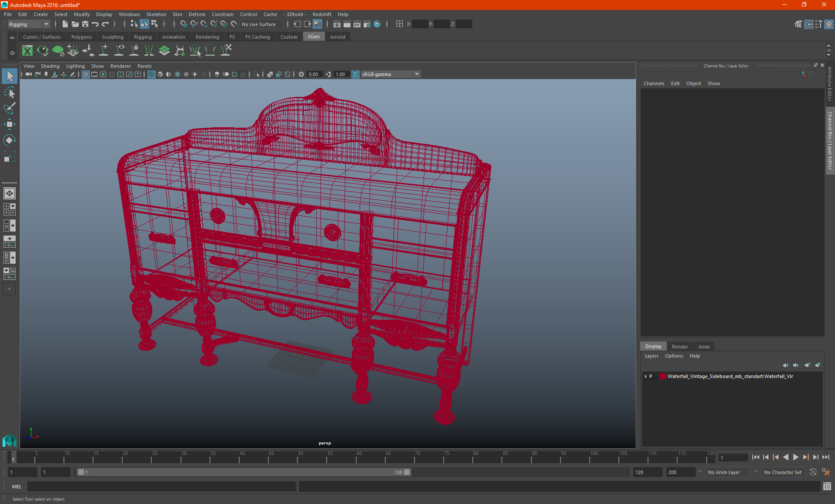
Task: Switch to the Polygons shelf tab
Action: 81,37
